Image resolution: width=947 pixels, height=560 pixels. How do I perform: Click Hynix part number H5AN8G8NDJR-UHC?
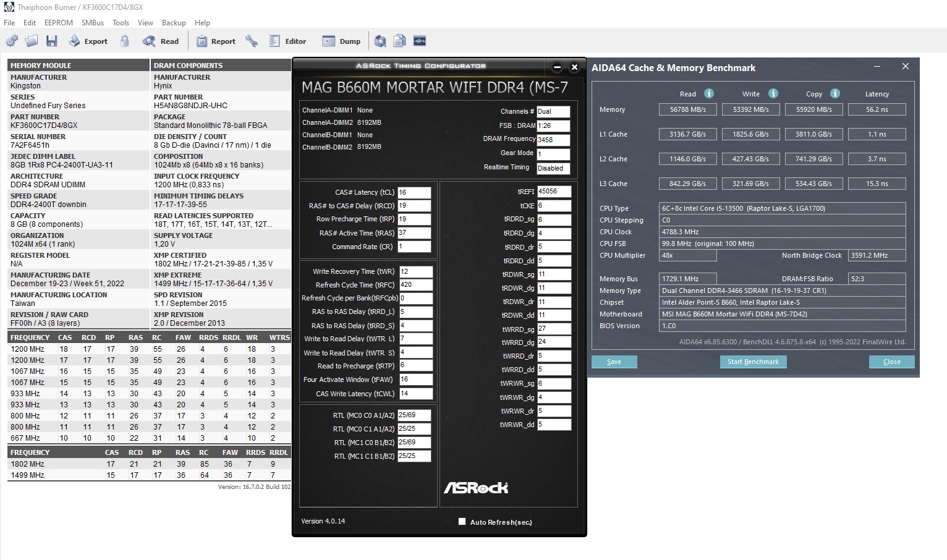tap(190, 105)
